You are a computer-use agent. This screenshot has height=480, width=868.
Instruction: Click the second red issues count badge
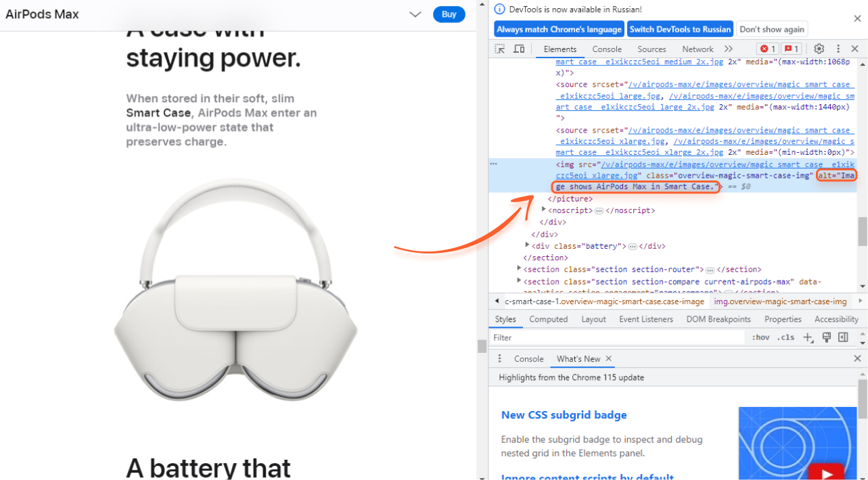792,49
